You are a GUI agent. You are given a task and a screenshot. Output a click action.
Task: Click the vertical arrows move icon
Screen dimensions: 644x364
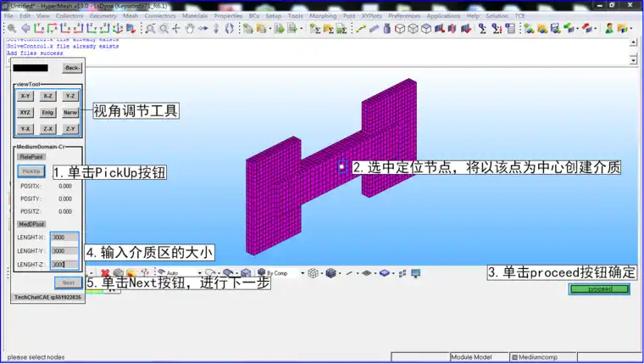pyautogui.click(x=216, y=28)
